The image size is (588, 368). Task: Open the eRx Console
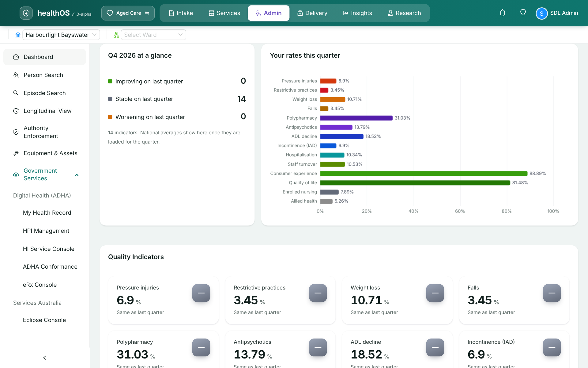(x=40, y=285)
